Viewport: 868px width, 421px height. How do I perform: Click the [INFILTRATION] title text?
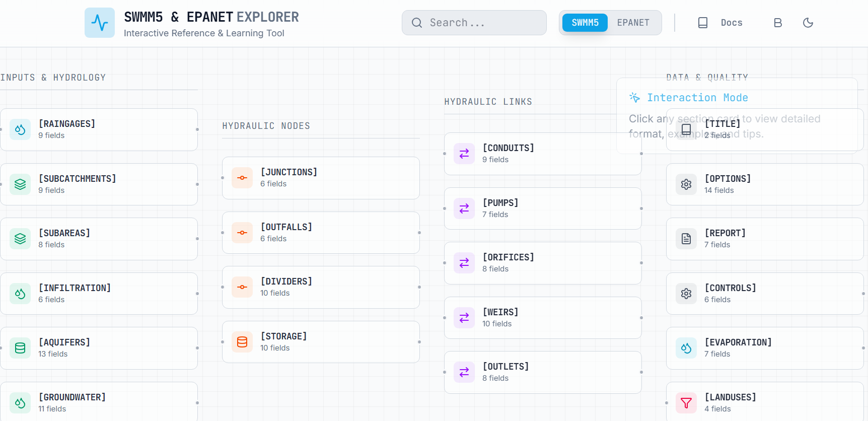(75, 288)
